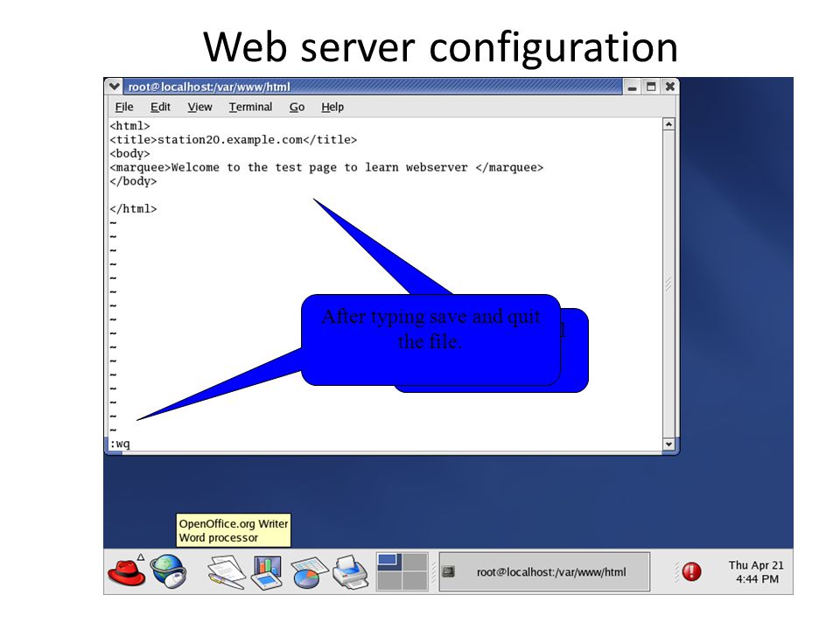
Task: Click the <body> opening tag line
Action: coord(129,154)
